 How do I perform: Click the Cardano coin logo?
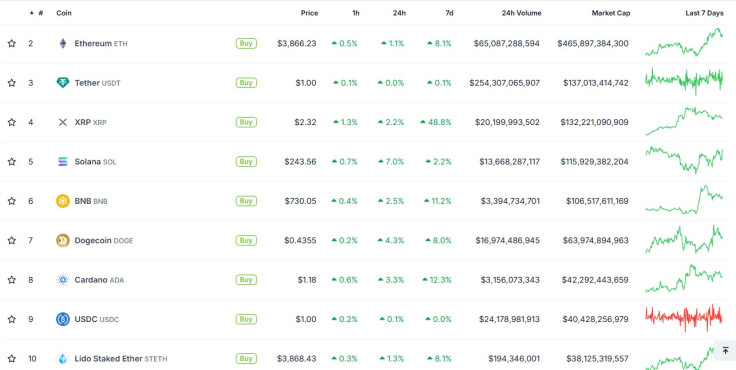tap(63, 280)
